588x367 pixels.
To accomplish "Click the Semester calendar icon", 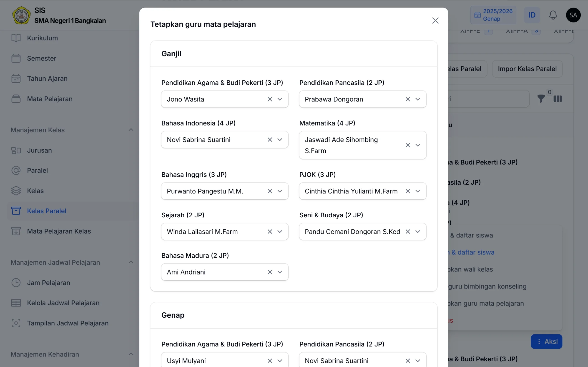I will pos(16,58).
